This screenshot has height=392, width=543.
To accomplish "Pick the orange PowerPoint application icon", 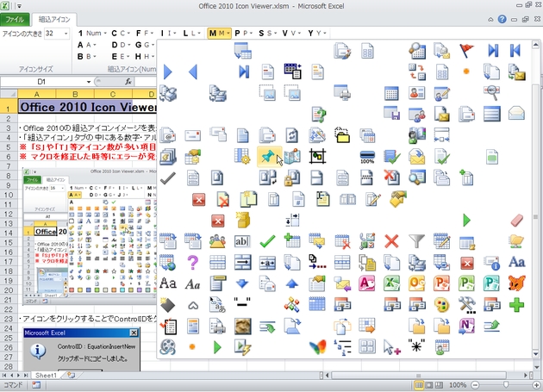I will tap(442, 283).
